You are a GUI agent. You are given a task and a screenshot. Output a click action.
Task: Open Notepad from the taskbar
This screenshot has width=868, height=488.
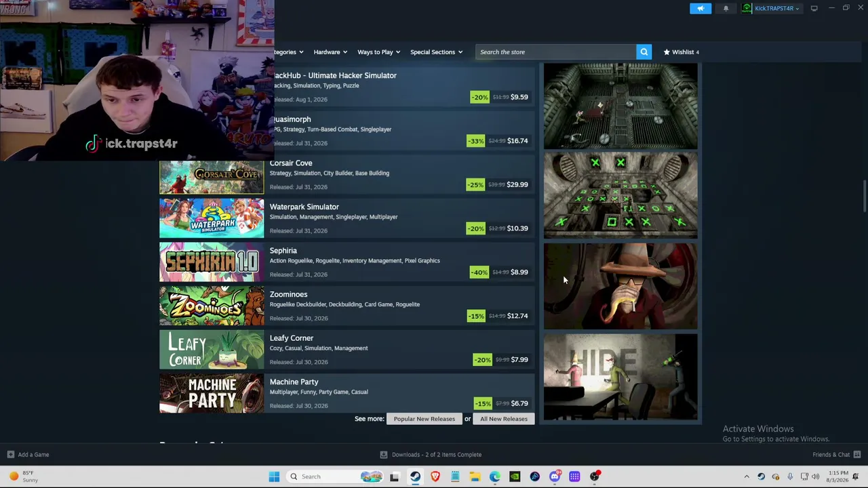[x=455, y=476]
